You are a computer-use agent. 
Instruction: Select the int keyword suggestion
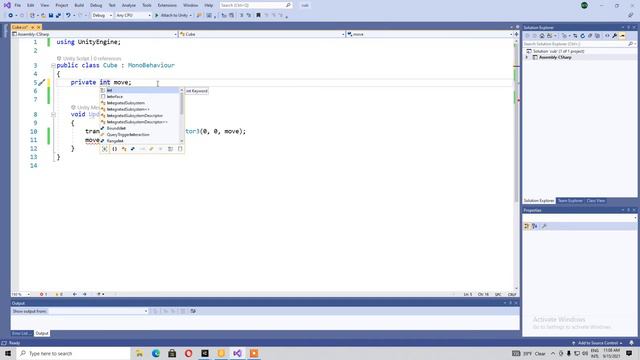click(140, 90)
